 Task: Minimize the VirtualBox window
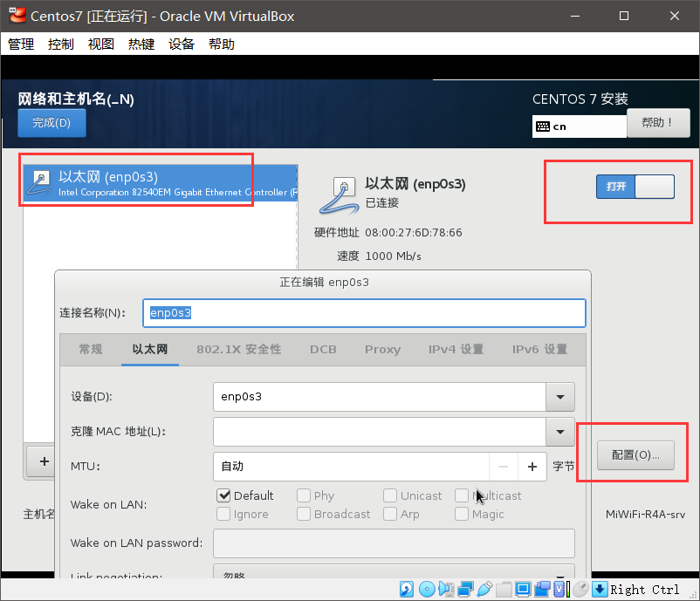[575, 16]
